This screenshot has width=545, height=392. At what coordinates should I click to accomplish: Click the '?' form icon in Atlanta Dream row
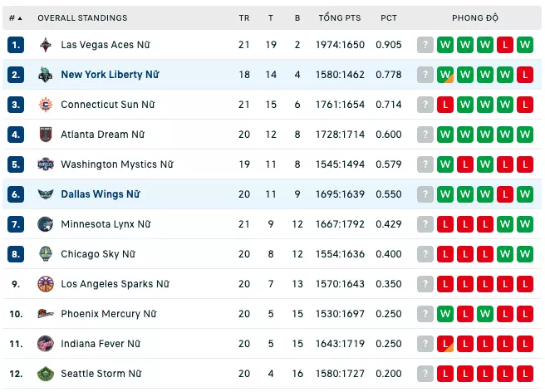coord(425,135)
